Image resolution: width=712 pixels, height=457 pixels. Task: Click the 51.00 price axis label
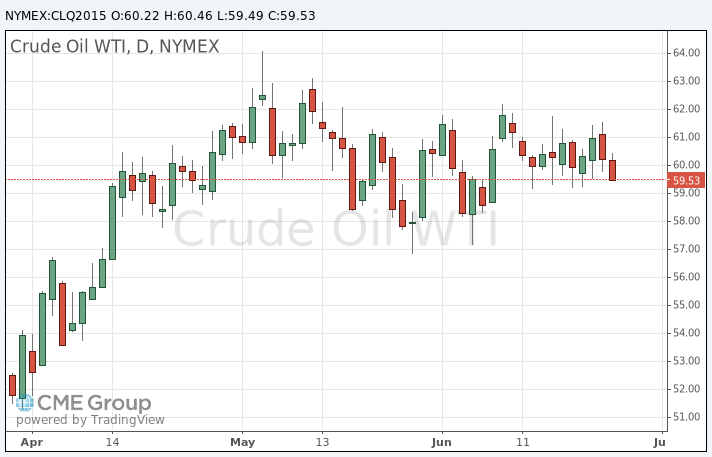(x=685, y=416)
